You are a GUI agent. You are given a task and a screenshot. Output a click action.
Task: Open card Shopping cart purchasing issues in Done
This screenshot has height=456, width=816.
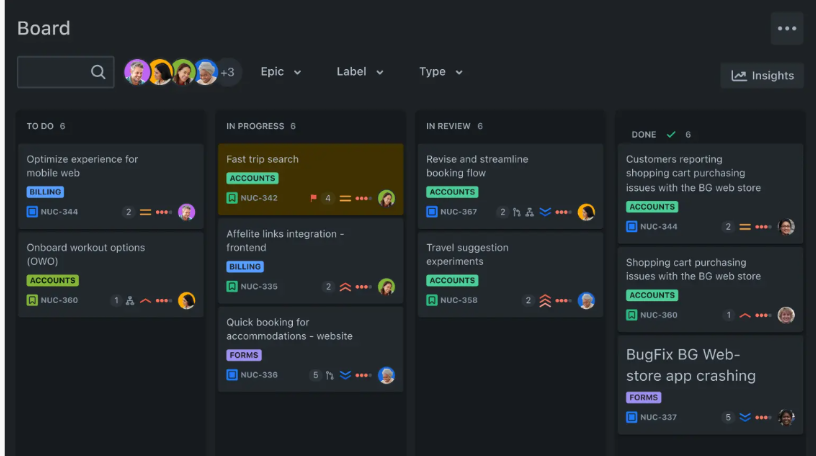coord(710,289)
